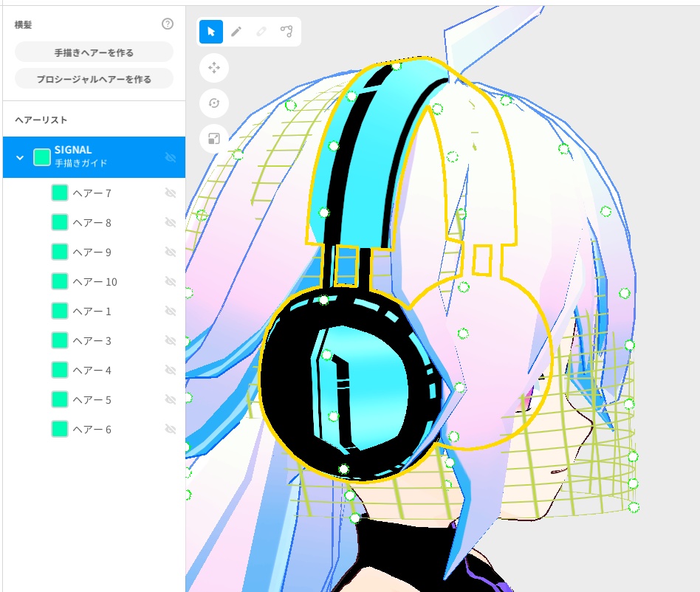Click the 手描きヘアーを作る button
This screenshot has width=700, height=592.
click(93, 52)
